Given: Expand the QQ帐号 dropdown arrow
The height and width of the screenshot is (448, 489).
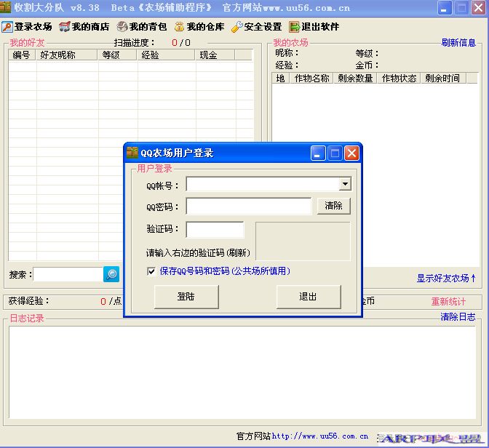Looking at the screenshot, I should coord(345,184).
